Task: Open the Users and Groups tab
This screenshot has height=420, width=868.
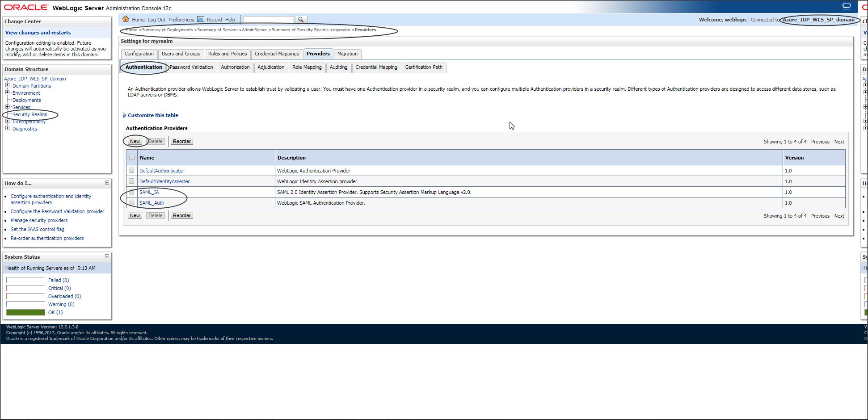Action: pos(181,54)
